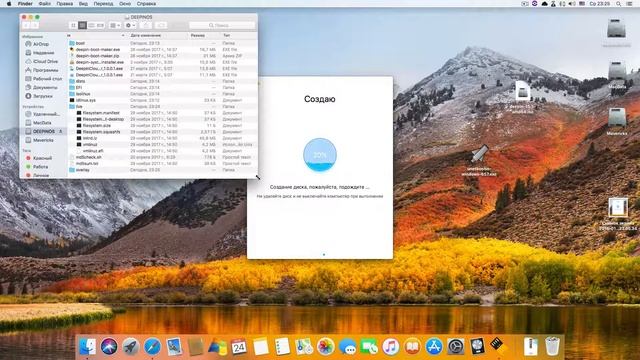The height and width of the screenshot is (360, 640).
Task: Open Загрузки in Finder sidebar
Action: tap(39, 96)
